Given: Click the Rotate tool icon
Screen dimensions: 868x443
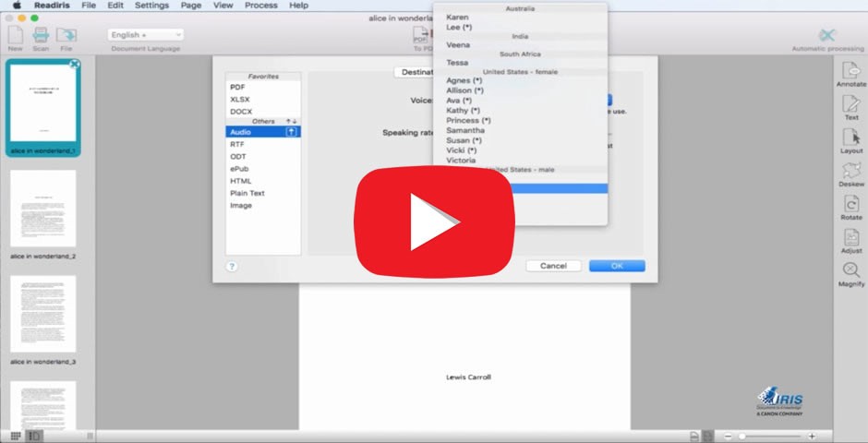Looking at the screenshot, I should pyautogui.click(x=850, y=204).
